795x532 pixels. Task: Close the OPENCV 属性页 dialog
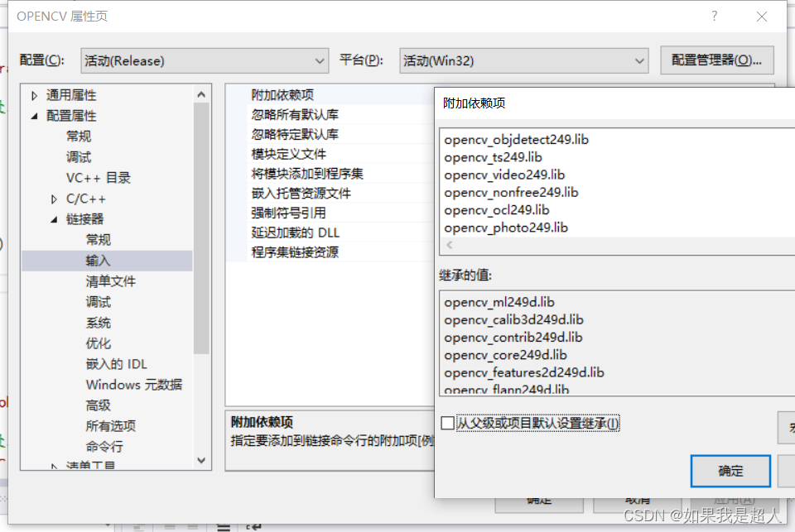click(x=762, y=17)
